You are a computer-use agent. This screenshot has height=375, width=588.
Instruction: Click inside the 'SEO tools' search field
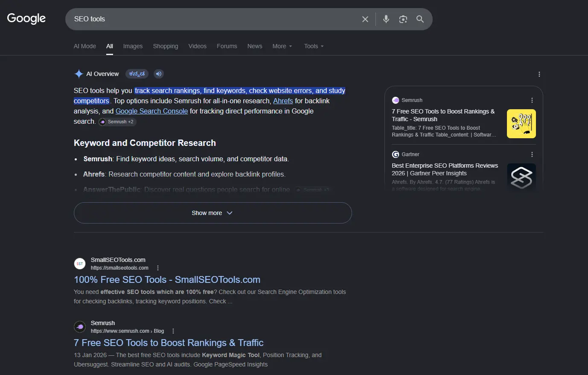pos(213,19)
